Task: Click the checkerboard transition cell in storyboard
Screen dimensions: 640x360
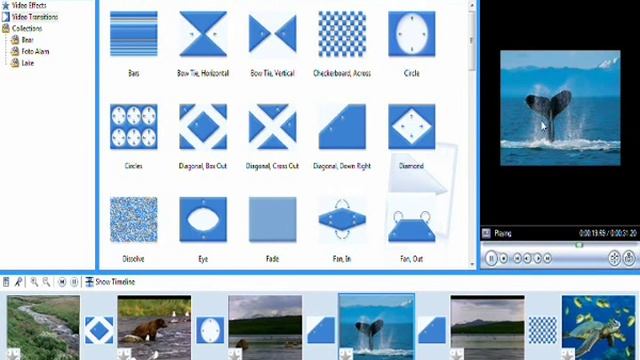Action: coord(543,330)
